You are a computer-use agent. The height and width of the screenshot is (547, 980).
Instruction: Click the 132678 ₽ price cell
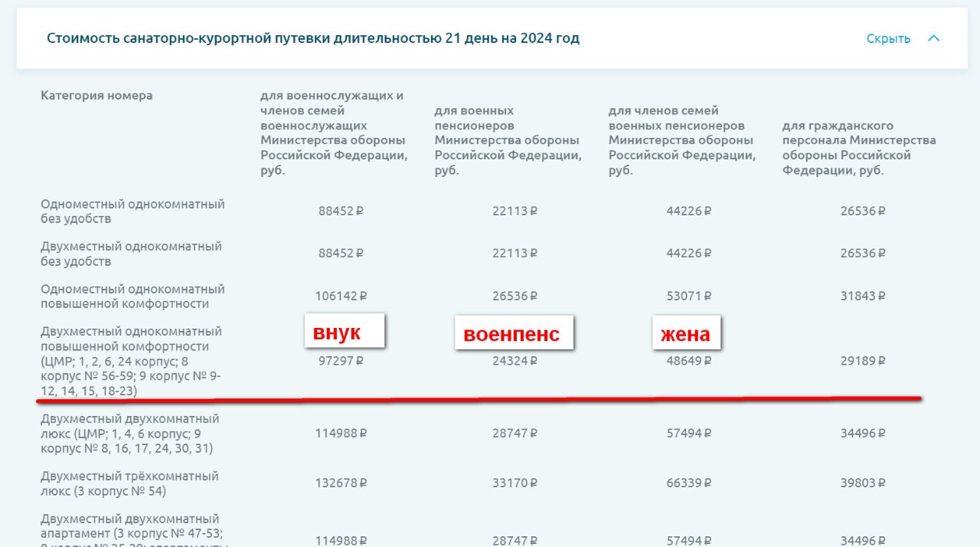pos(341,483)
